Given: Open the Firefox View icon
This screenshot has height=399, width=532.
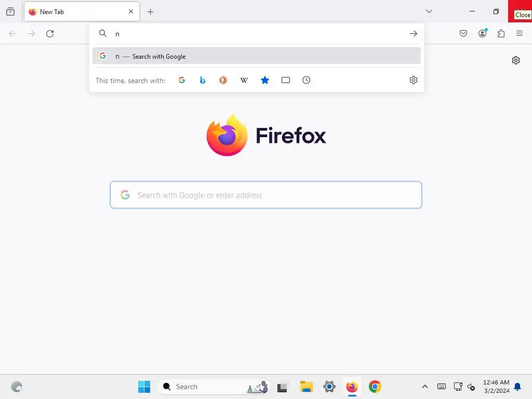Looking at the screenshot, I should tap(10, 11).
